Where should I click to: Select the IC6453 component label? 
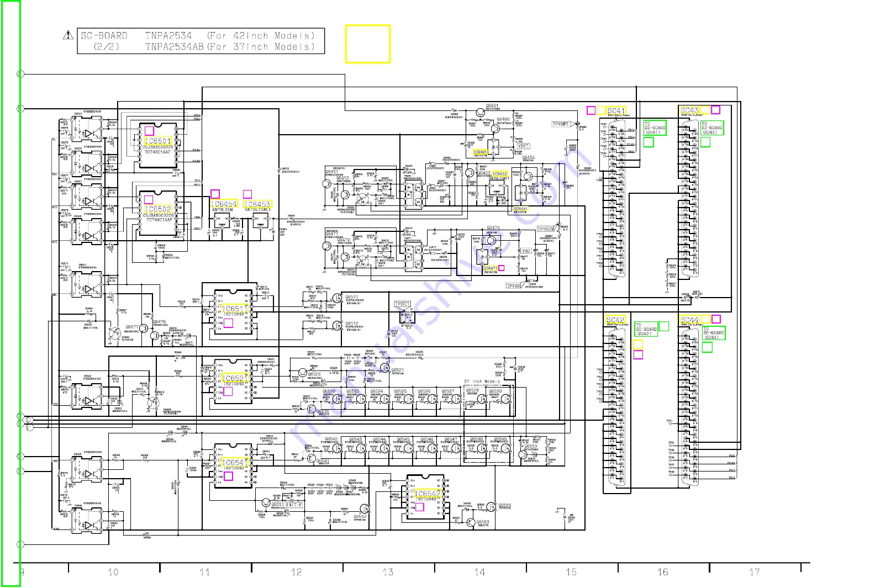(x=257, y=204)
